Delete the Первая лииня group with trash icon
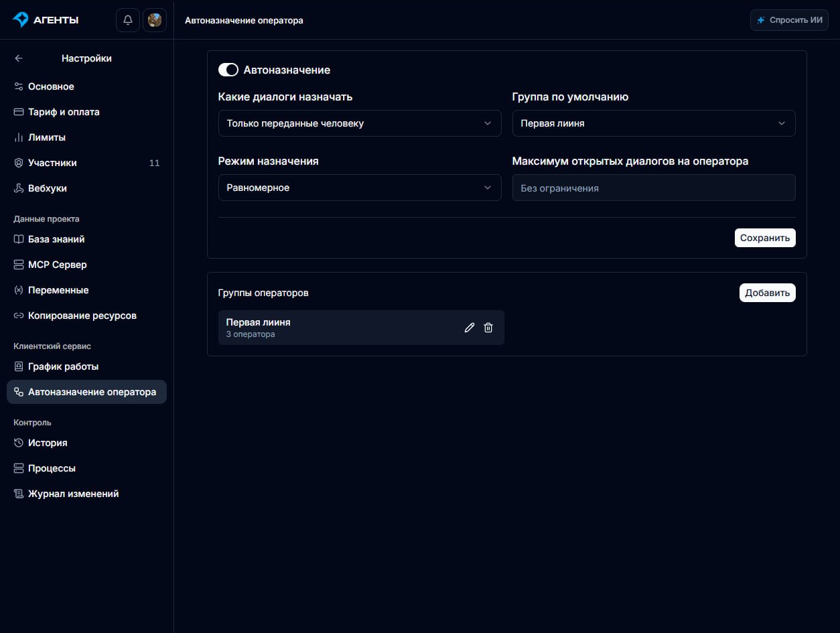Screen dimensions: 840x633 tap(488, 328)
